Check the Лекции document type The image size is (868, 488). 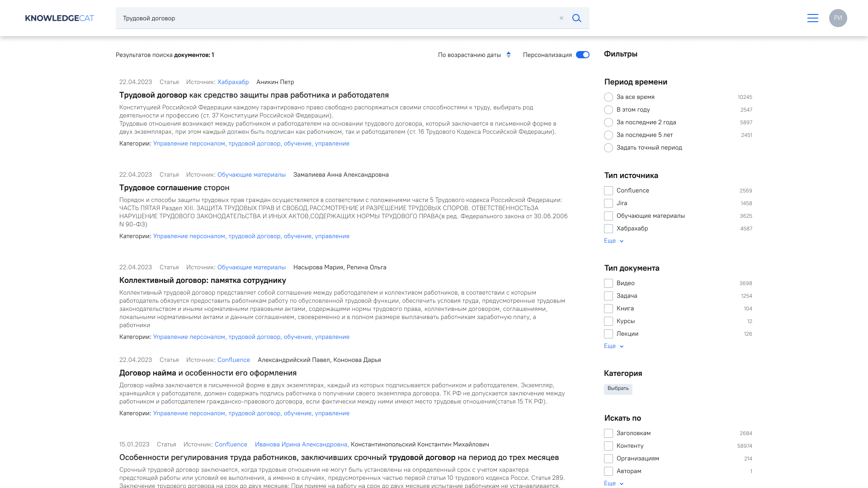609,334
